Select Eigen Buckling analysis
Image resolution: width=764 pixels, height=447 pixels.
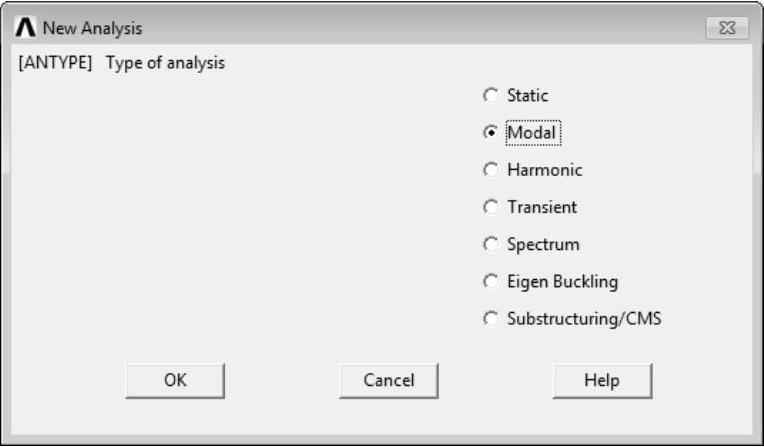pos(490,282)
